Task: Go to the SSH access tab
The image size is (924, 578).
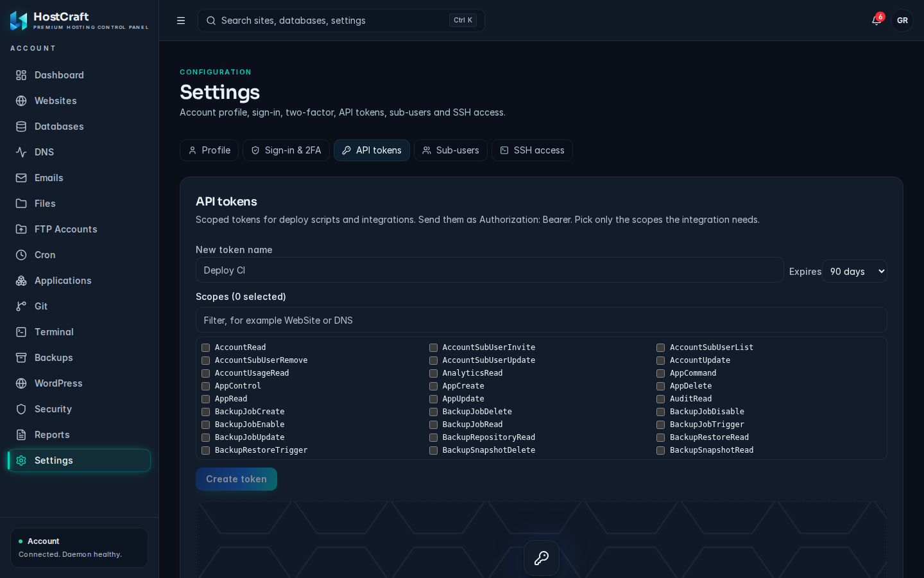Action: coord(532,150)
